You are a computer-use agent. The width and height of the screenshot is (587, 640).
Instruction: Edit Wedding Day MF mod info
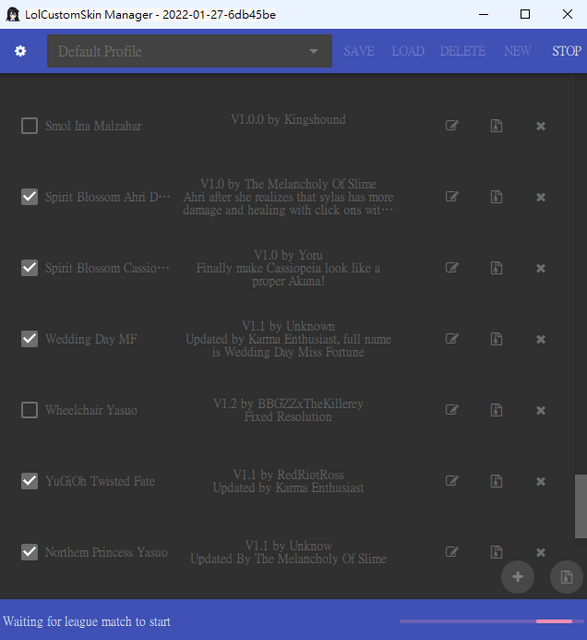tap(452, 339)
